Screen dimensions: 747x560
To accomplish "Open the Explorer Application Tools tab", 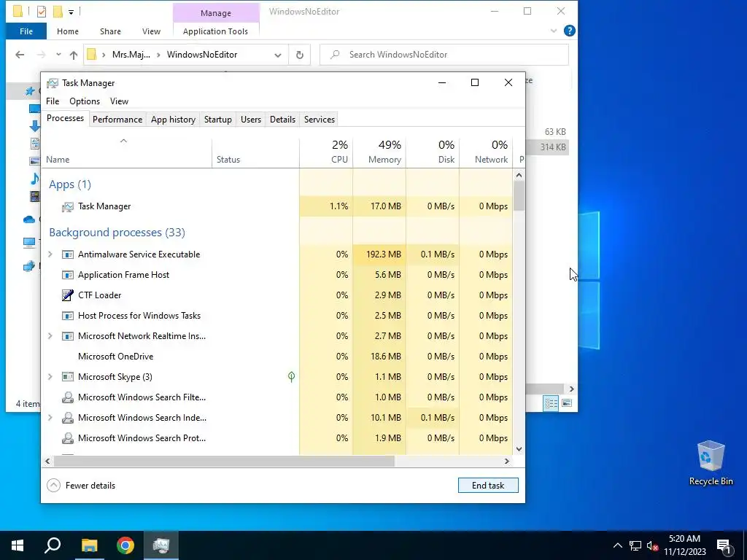I will 215,31.
